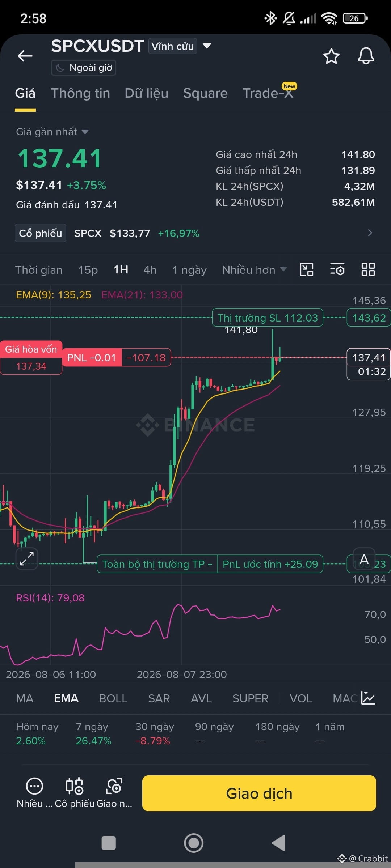The image size is (391, 868).
Task: Tap KL 24h(USDT) 582,61M value
Action: pyautogui.click(x=353, y=202)
